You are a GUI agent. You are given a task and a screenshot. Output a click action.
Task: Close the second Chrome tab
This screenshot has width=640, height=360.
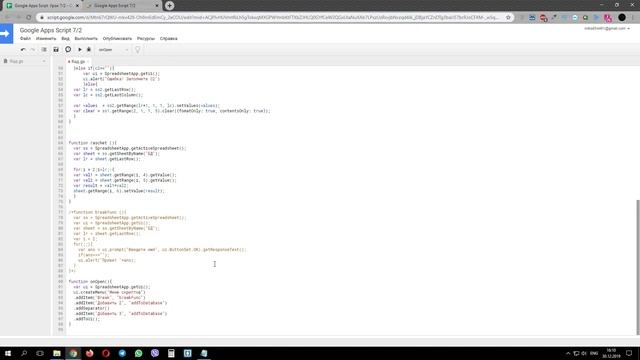[x=157, y=6]
